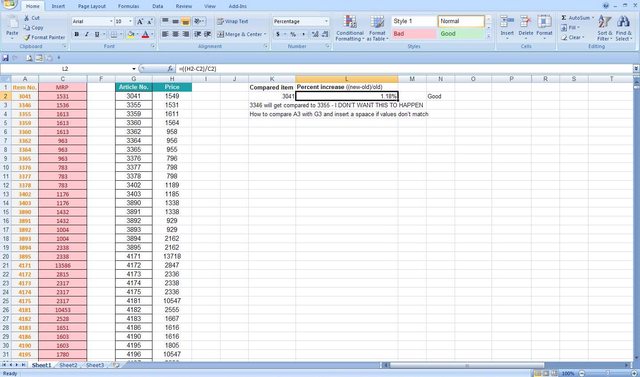Viewport: 640px width, 377px height.
Task: Click the font color red A swatch
Action: 145,35
